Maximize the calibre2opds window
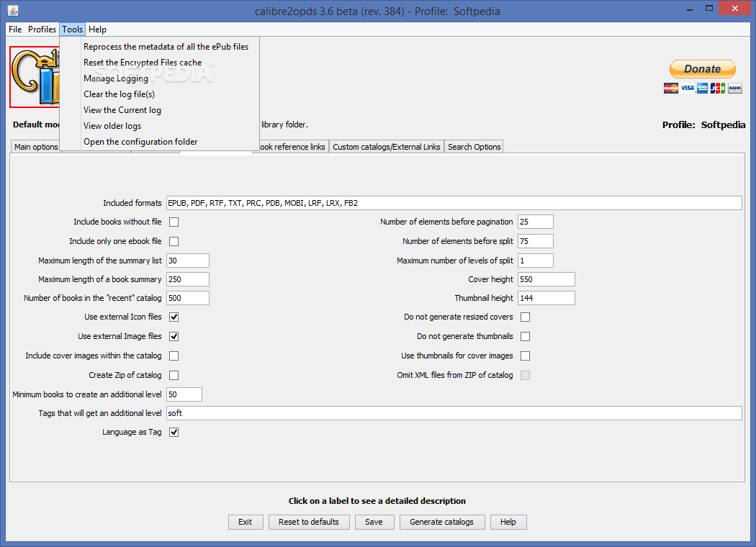This screenshot has width=756, height=547. 708,8
